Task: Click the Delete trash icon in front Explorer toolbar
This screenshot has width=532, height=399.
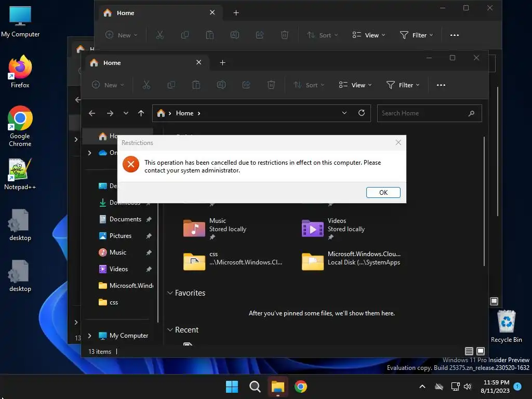Action: click(x=271, y=85)
